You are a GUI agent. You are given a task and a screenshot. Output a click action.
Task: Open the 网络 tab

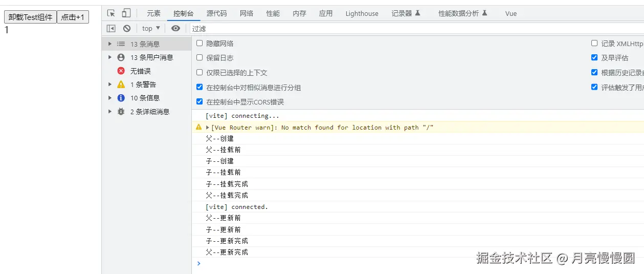(x=247, y=13)
